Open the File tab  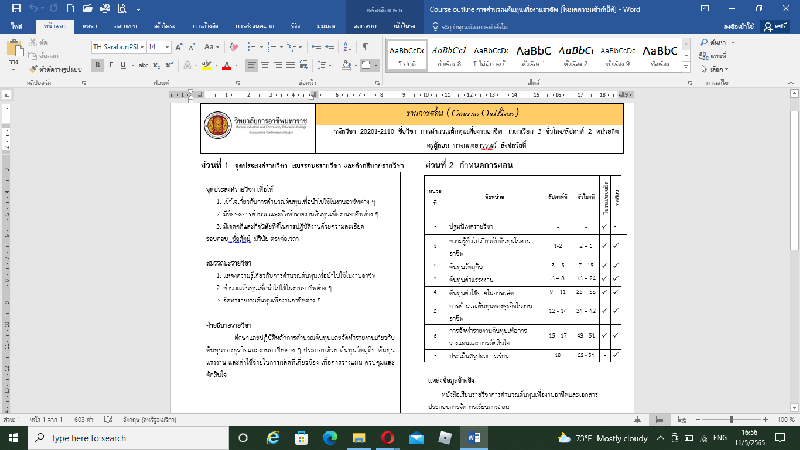tap(14, 27)
